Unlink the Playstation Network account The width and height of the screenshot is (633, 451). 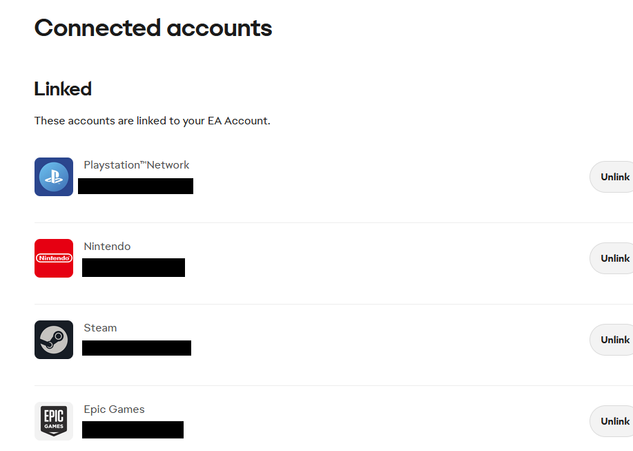(x=612, y=177)
